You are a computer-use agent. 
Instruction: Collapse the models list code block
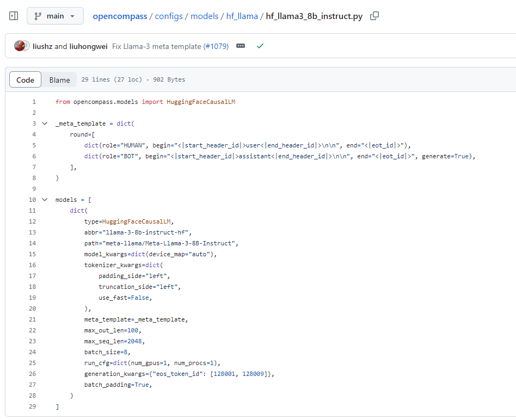tap(44, 200)
